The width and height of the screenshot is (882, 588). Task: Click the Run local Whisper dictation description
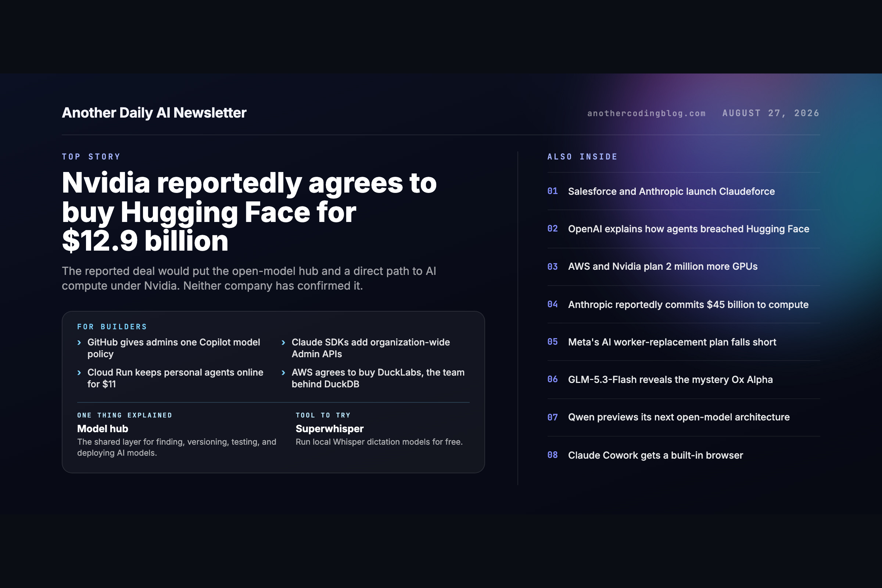tap(379, 442)
